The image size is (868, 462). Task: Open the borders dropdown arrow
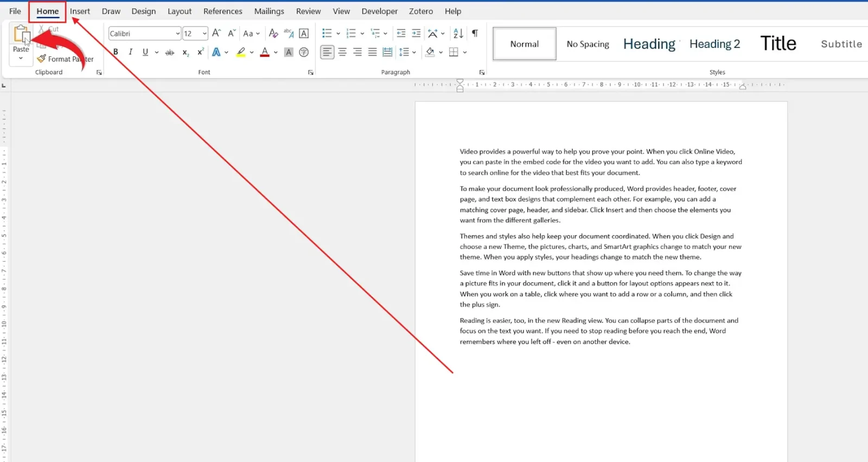point(465,52)
